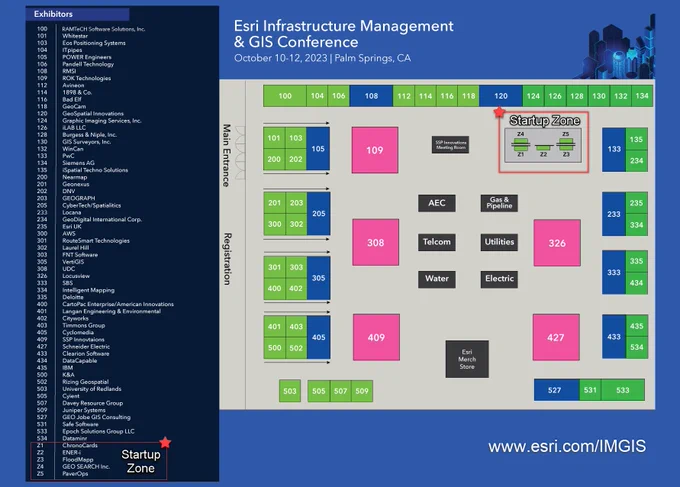Select "Siemens AG" in exhibitor list

pyautogui.click(x=78, y=163)
